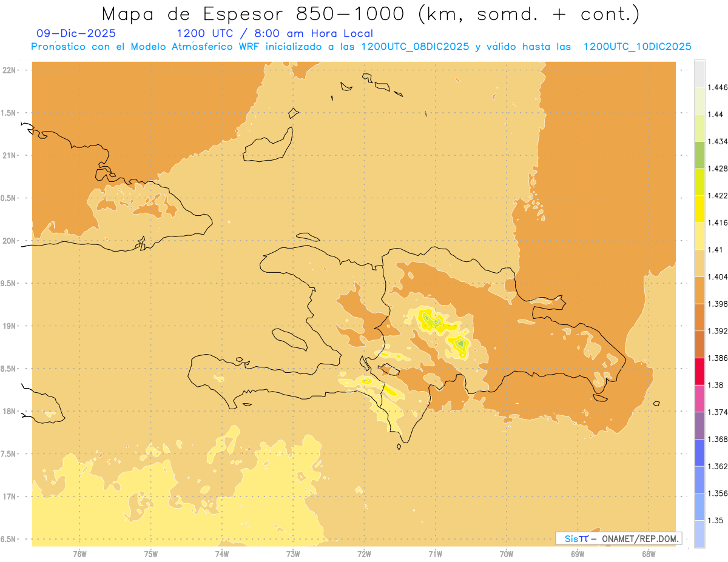Click the longitude label '70W'

click(x=507, y=554)
